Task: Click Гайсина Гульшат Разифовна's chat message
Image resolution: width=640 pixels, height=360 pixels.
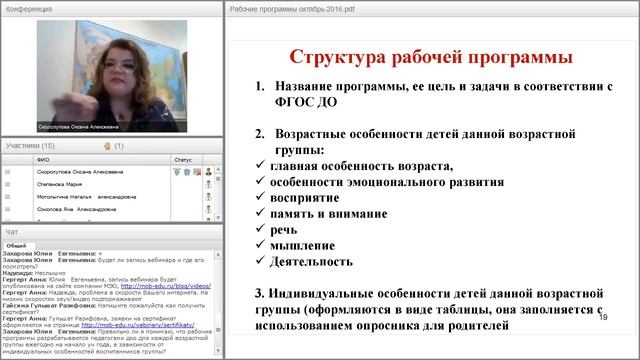Action: point(104,309)
